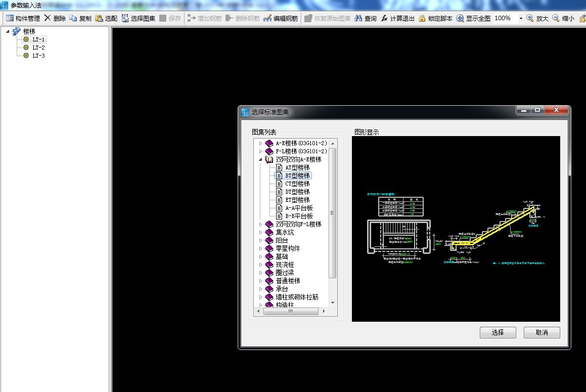Expand the 集水坑 atlas node
The height and width of the screenshot is (392, 586).
261,232
